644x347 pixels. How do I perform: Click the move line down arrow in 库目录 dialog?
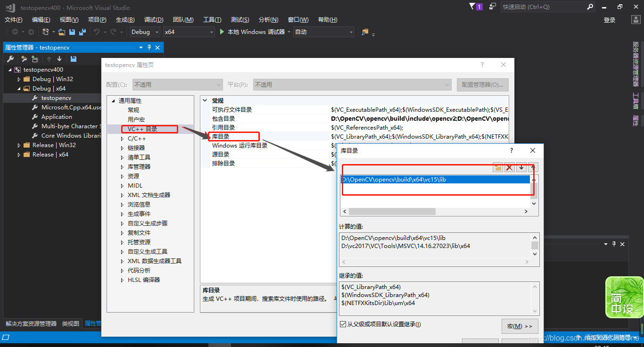tap(521, 168)
